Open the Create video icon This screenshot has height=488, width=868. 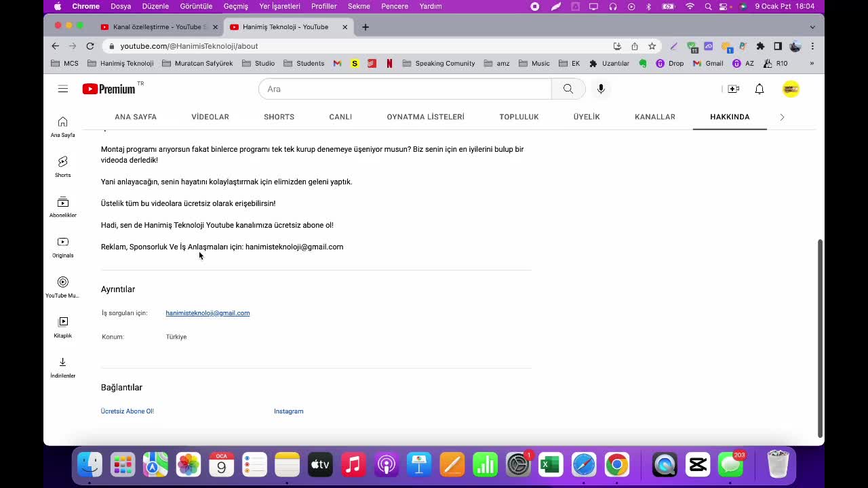(x=733, y=89)
